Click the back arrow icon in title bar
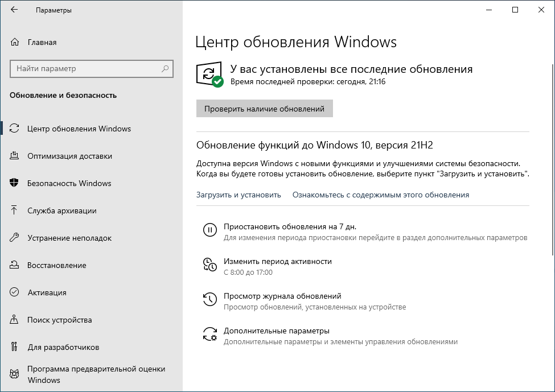 tap(14, 10)
